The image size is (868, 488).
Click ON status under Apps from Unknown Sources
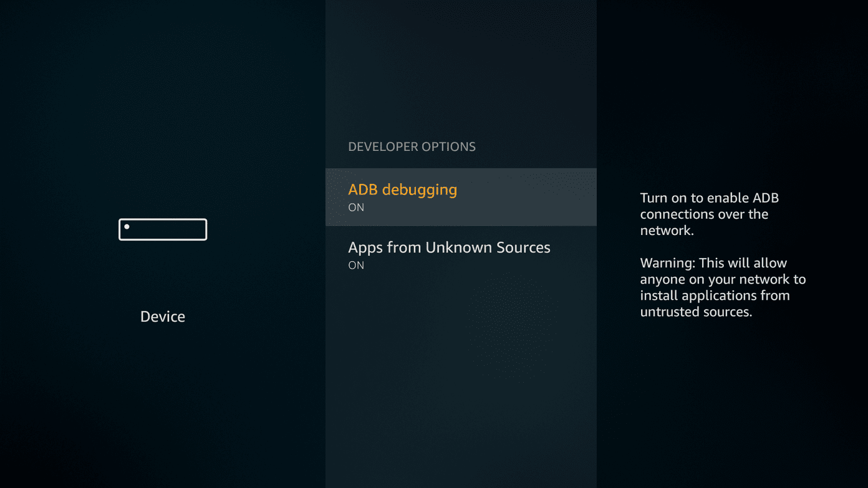(356, 266)
